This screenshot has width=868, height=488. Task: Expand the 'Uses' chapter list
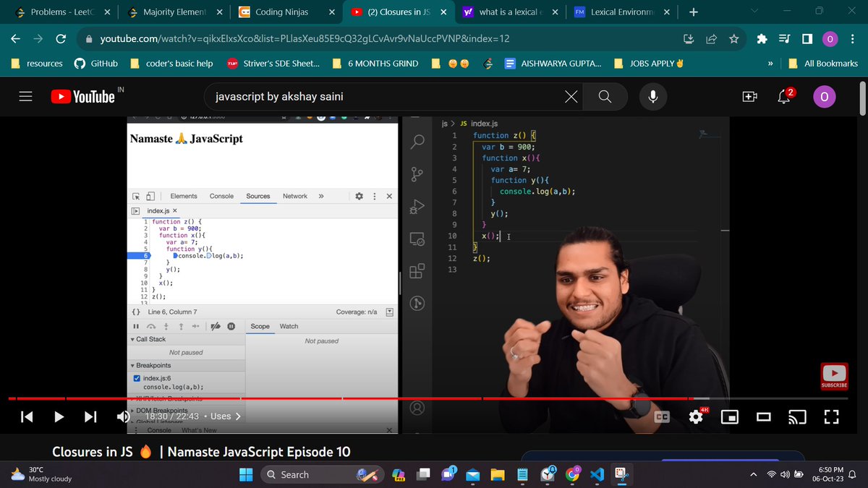coord(226,416)
